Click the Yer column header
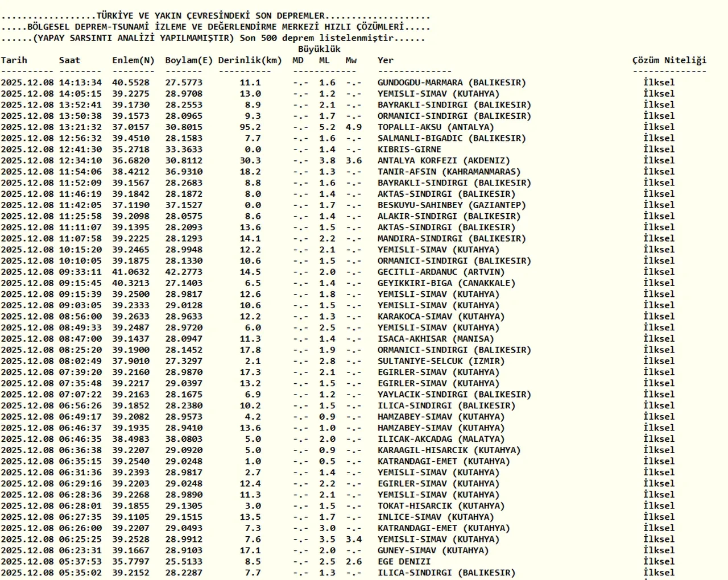Screen dimensions: 728x580 tap(386, 60)
